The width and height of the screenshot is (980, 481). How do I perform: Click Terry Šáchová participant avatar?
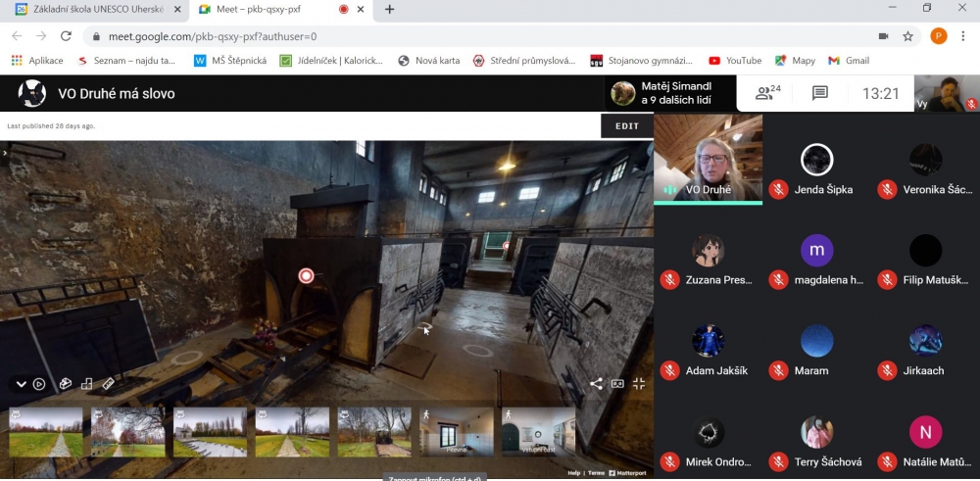816,432
